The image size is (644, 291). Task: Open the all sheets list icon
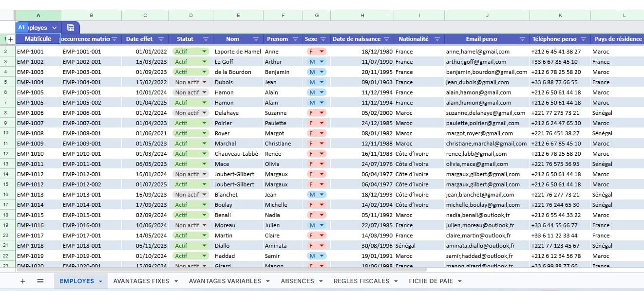(40, 281)
